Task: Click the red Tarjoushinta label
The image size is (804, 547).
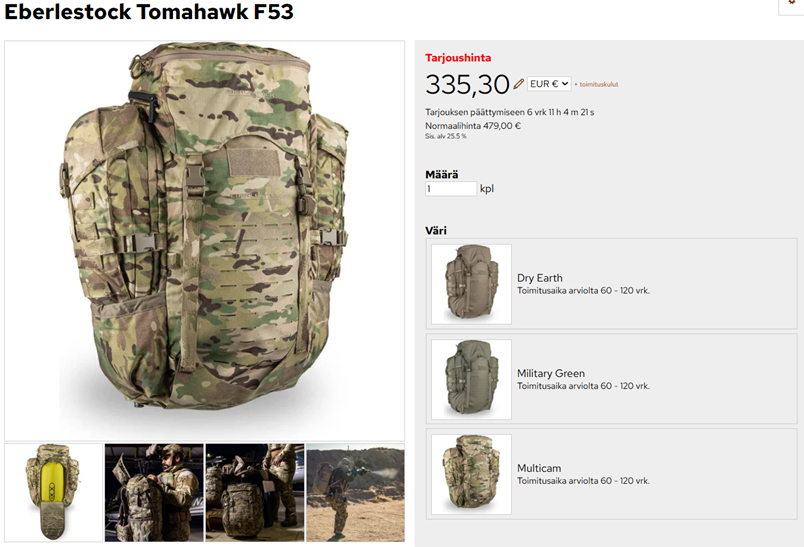Action: click(x=458, y=58)
